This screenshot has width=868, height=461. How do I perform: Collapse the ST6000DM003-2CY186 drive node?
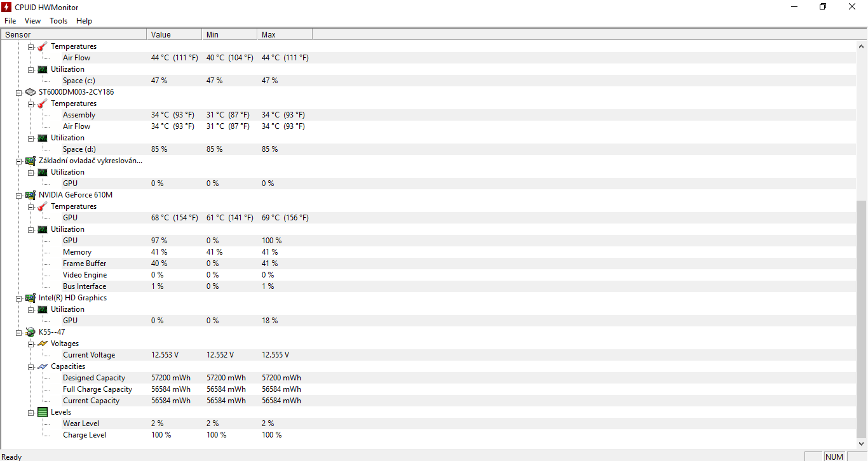tap(19, 92)
